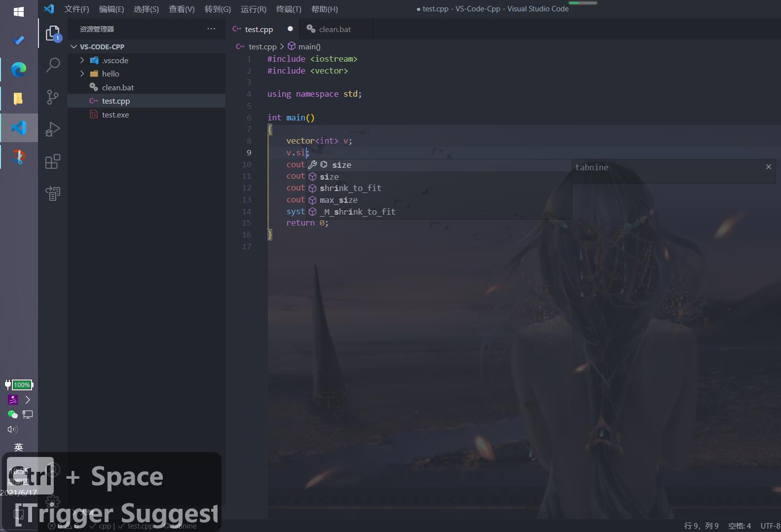781x532 pixels.
Task: Open the Source Control view icon
Action: pos(53,97)
